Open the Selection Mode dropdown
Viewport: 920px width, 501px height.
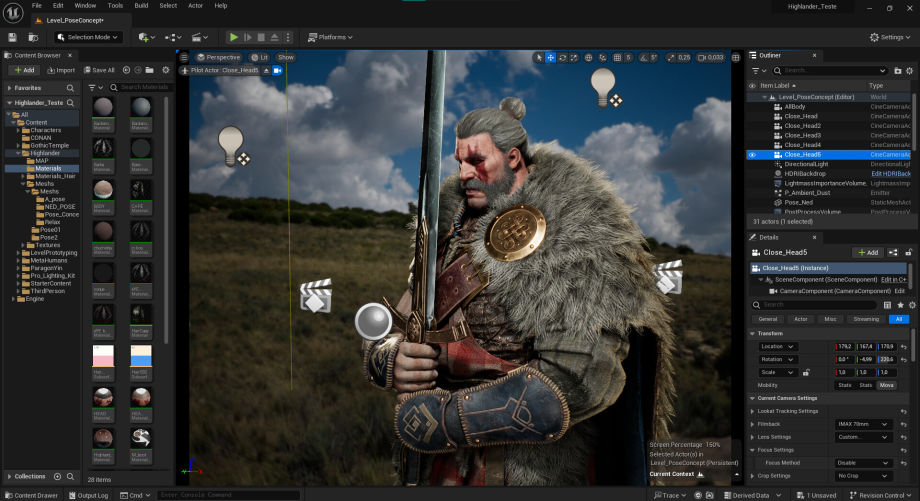click(x=89, y=37)
